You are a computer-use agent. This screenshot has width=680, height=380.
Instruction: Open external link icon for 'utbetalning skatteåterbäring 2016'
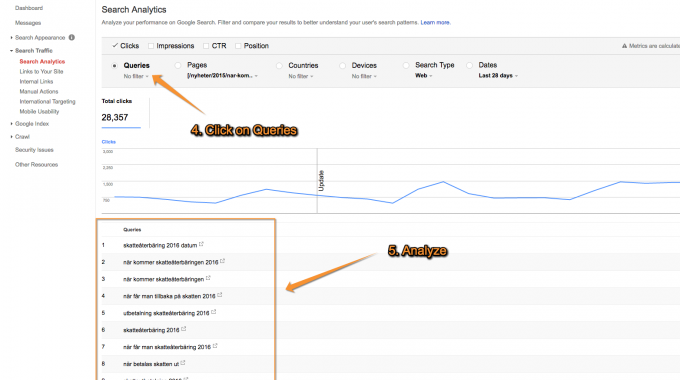pyautogui.click(x=214, y=312)
